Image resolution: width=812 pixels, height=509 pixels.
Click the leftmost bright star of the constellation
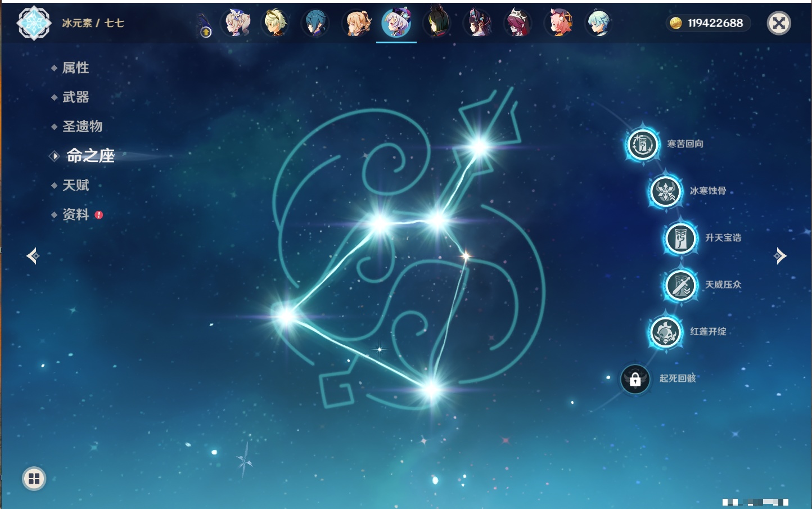pyautogui.click(x=286, y=316)
